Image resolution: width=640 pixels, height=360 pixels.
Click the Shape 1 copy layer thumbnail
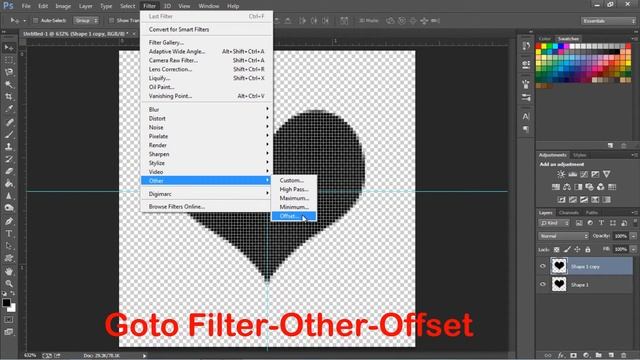coord(559,266)
